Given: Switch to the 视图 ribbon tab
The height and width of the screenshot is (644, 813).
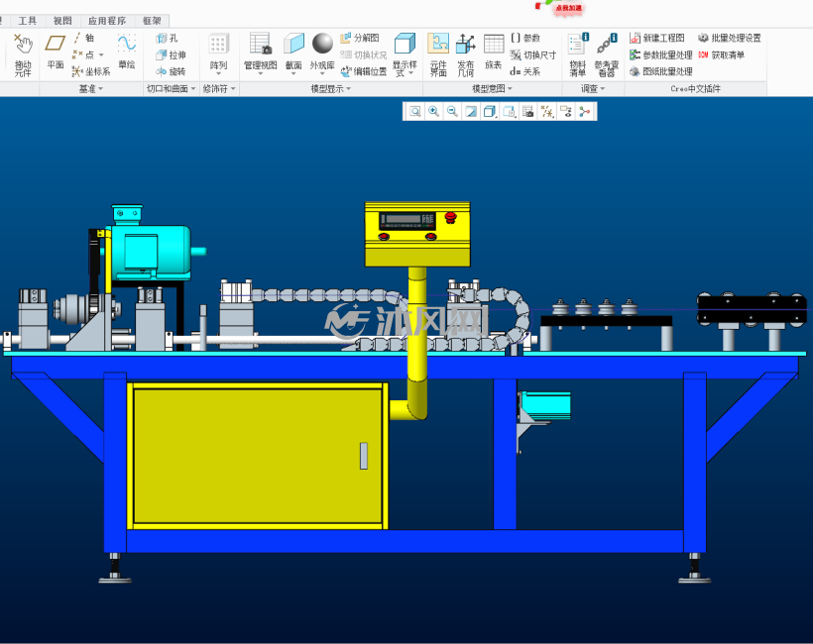Looking at the screenshot, I should click(62, 21).
